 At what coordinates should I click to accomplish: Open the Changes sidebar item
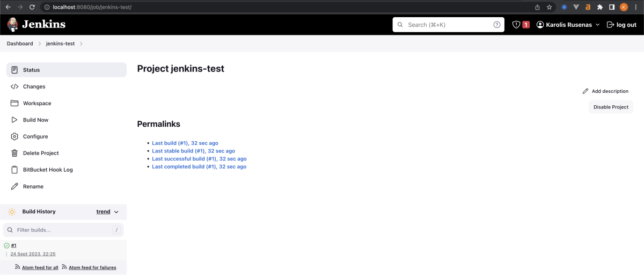34,86
